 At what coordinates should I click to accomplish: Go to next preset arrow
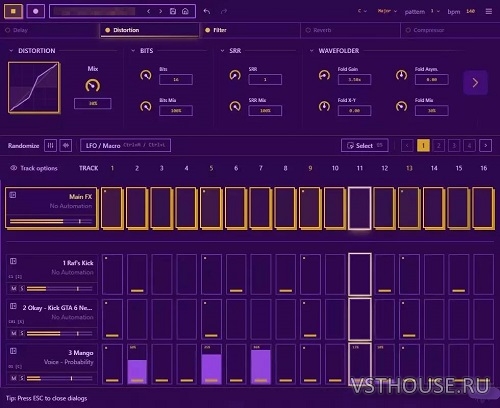point(160,11)
